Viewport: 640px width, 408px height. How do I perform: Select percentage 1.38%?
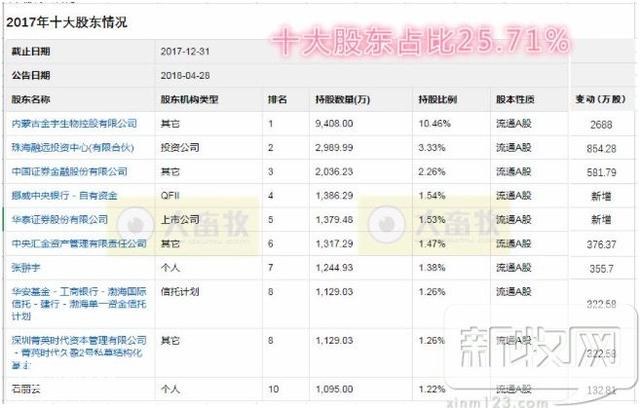tap(432, 268)
